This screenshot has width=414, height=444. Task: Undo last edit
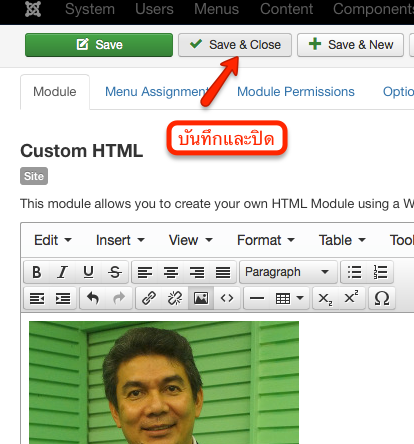93,298
